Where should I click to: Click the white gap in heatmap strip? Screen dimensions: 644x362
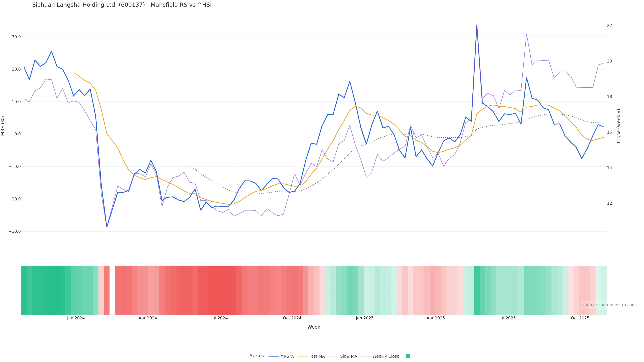(x=112, y=290)
